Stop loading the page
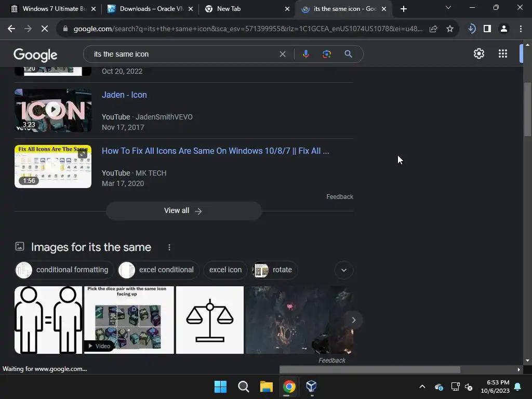The width and height of the screenshot is (532, 399). (45, 29)
